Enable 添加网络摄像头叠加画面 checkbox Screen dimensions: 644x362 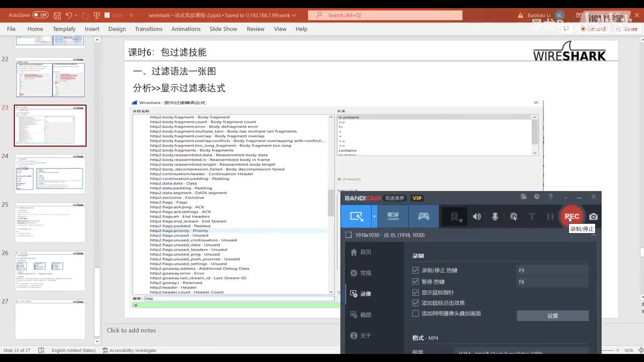416,314
